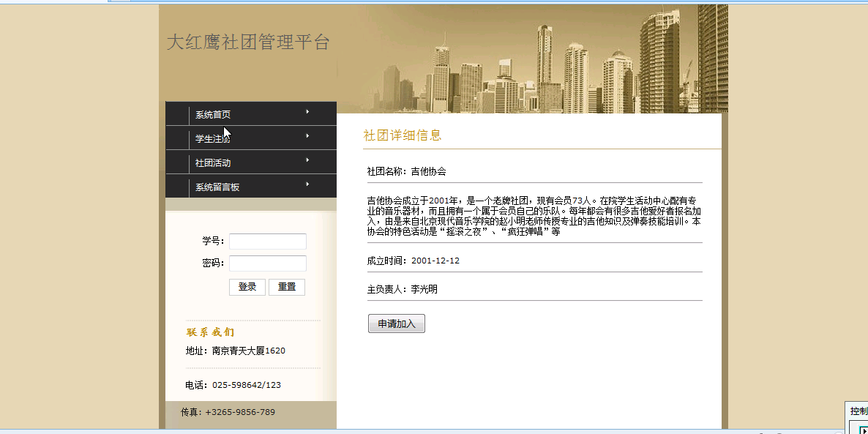The height and width of the screenshot is (434, 868).
Task: Click the 联系我们 heading
Action: [x=210, y=332]
